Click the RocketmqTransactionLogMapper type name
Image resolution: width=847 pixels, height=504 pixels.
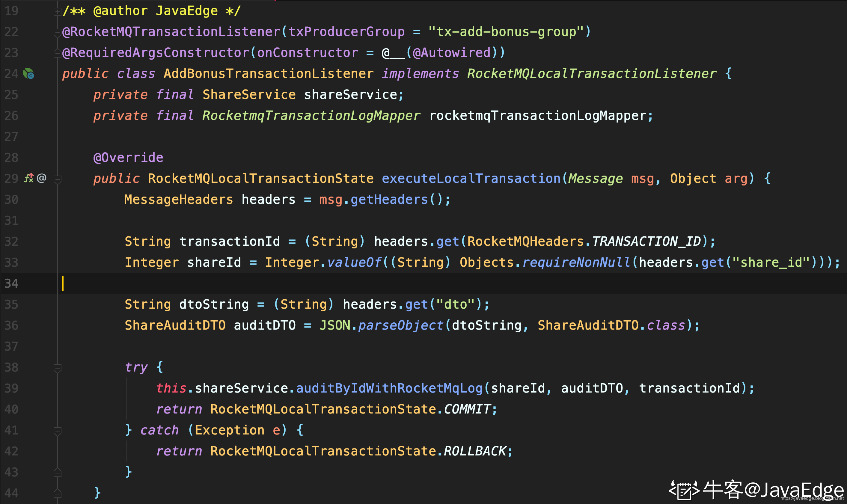click(311, 116)
